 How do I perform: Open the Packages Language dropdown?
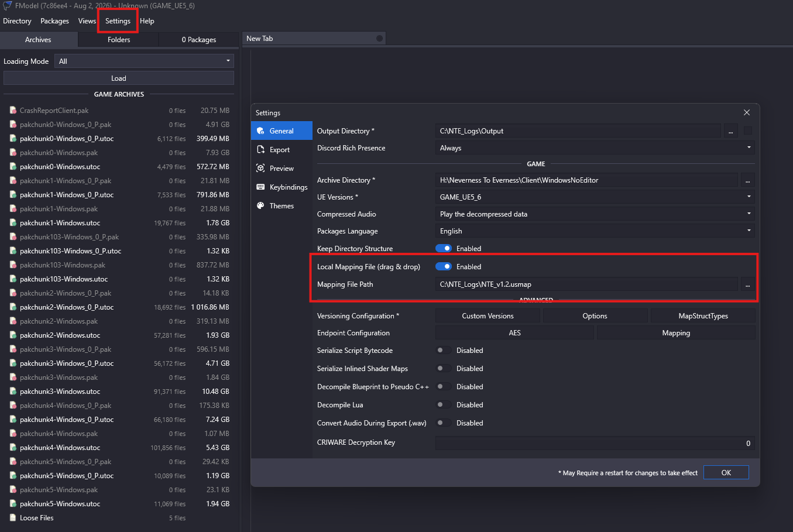[x=595, y=231]
